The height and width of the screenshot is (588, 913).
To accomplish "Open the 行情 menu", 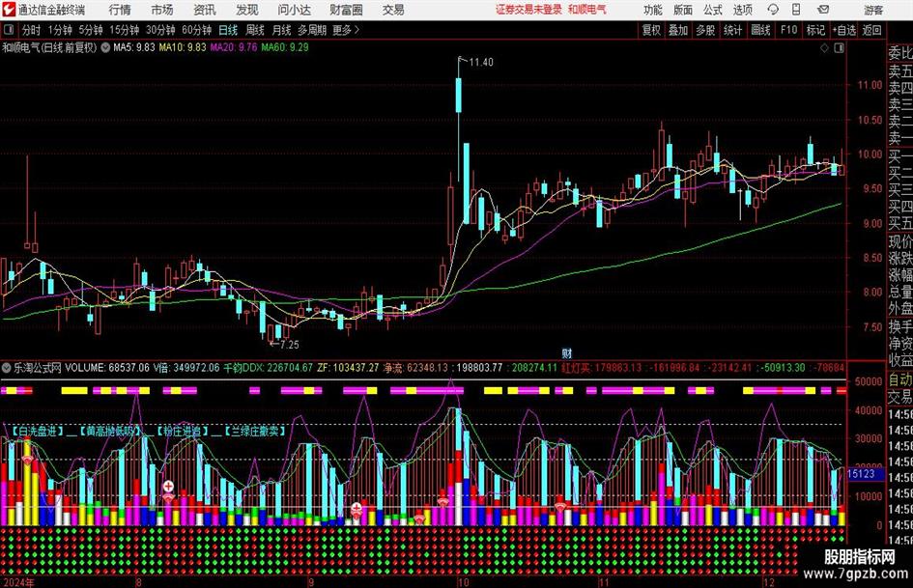I will coord(120,10).
